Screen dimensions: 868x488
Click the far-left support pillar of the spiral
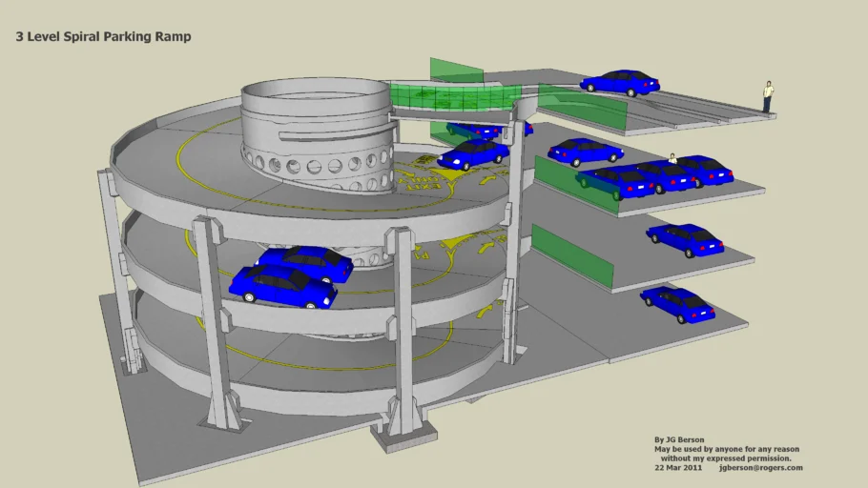[120, 276]
